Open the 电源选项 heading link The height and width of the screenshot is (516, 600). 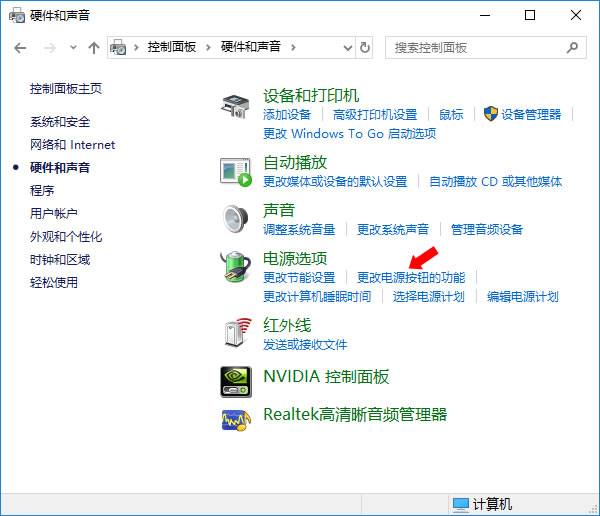click(x=295, y=258)
